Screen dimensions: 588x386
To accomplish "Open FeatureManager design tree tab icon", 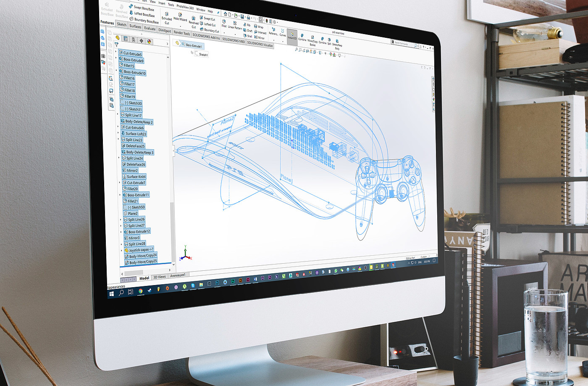I will click(x=117, y=37).
